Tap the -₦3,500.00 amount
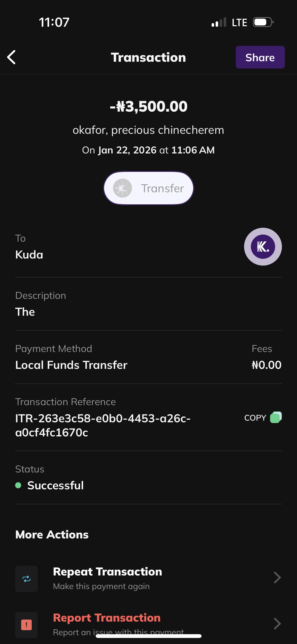The height and width of the screenshot is (644, 297). [x=149, y=106]
